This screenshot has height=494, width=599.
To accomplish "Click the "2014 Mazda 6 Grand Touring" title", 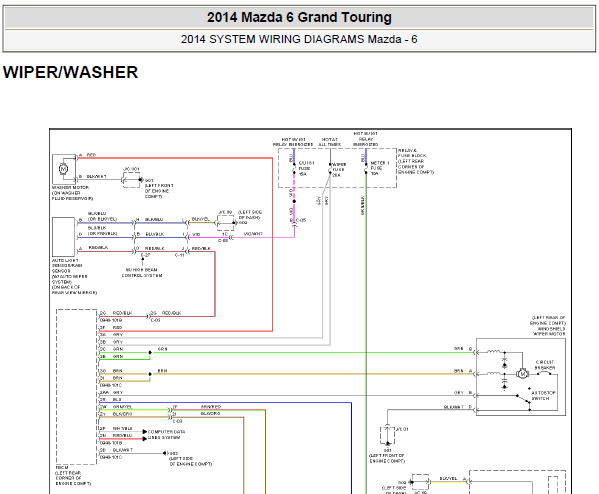I will pos(299,18).
